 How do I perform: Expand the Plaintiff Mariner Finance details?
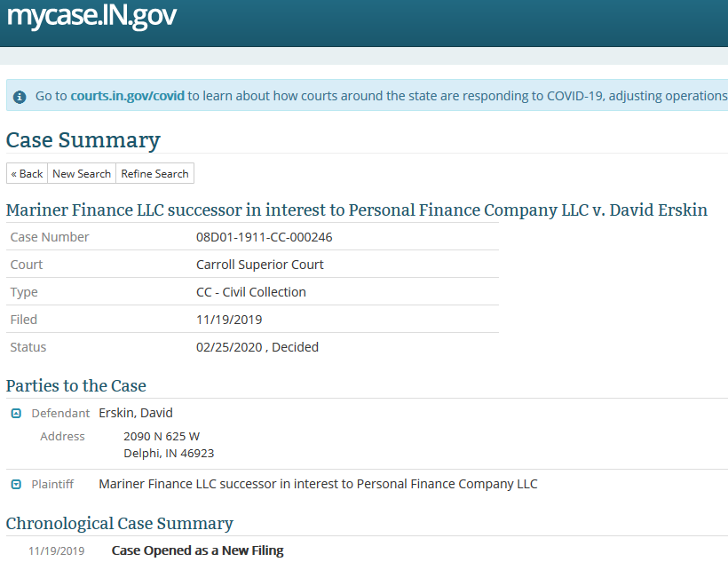click(x=16, y=485)
